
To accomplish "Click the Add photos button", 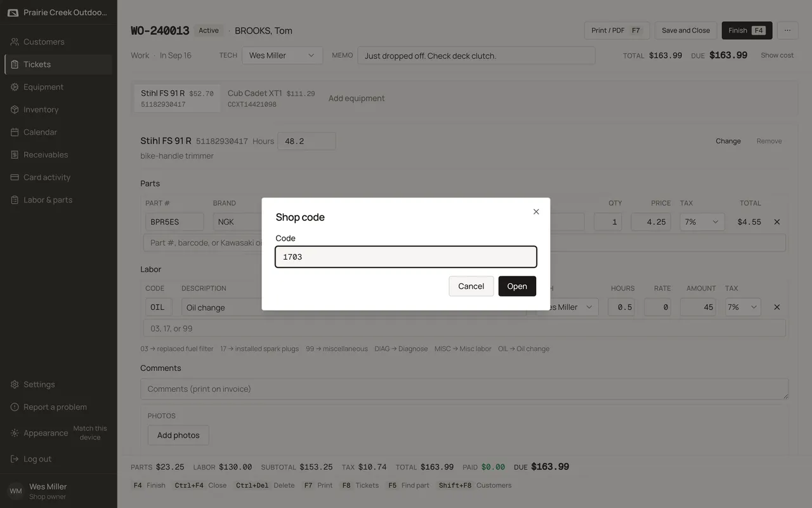I will point(178,435).
